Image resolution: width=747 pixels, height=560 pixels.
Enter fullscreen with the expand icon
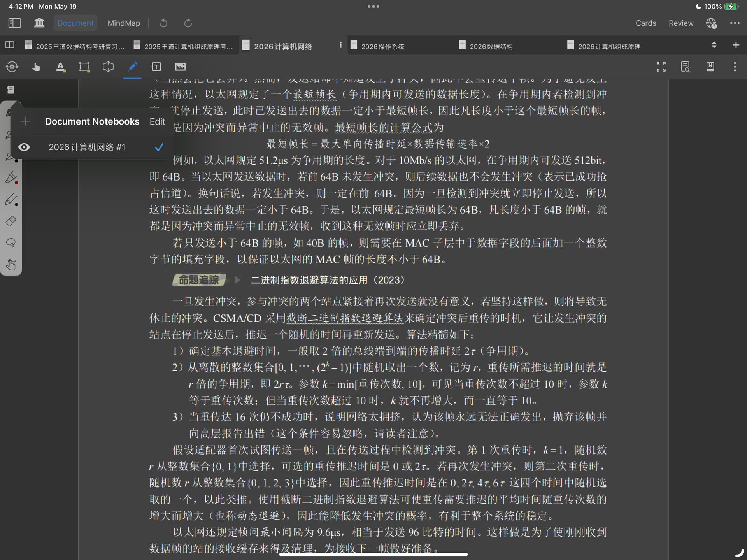pos(661,67)
